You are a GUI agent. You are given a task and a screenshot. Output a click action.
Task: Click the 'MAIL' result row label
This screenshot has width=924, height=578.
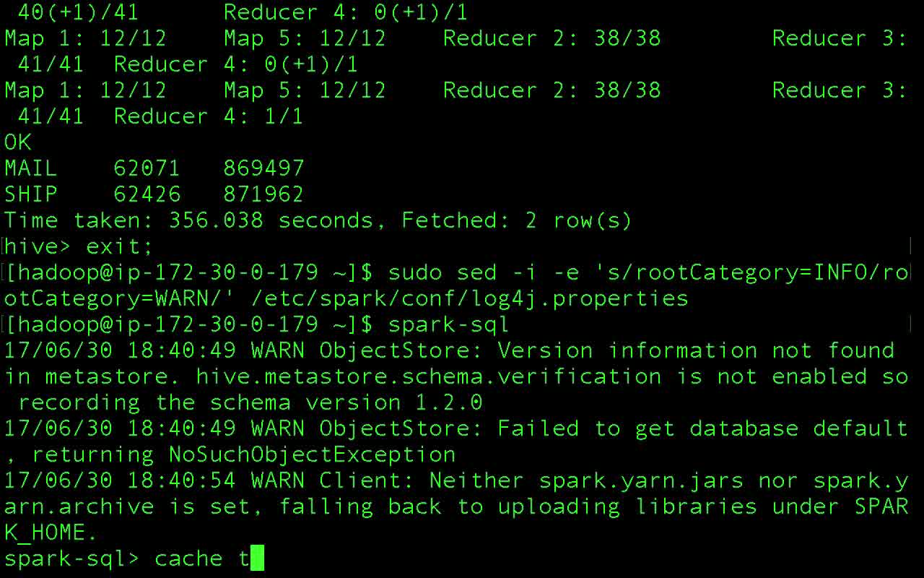pyautogui.click(x=31, y=168)
